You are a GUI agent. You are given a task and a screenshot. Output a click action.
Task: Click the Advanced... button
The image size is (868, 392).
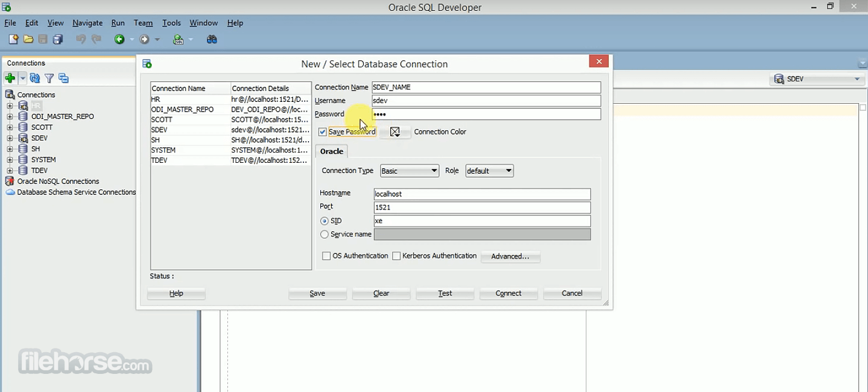point(510,256)
